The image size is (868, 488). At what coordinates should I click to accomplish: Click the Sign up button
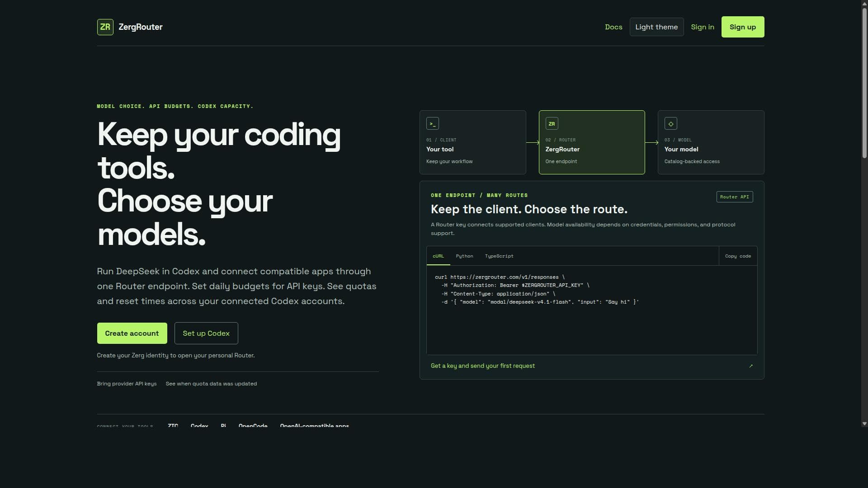(x=743, y=27)
